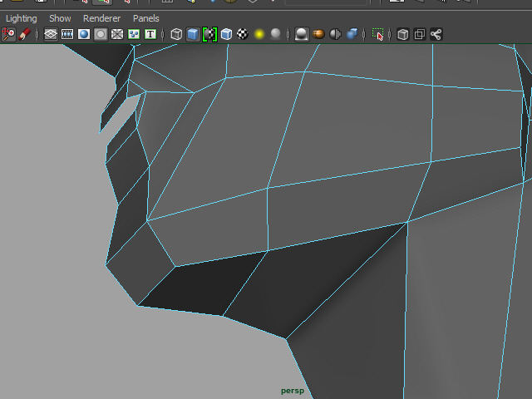
Task: Toggle Isolate Select icon
Action: (378, 34)
